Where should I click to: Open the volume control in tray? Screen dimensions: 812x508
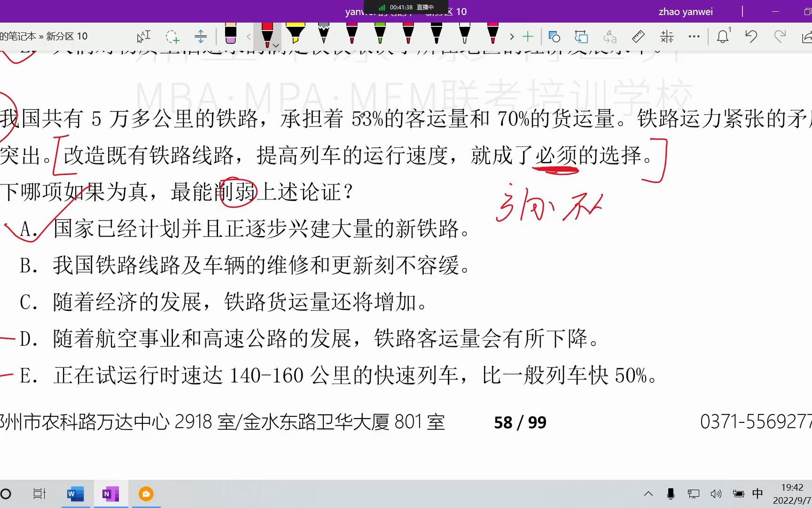pyautogui.click(x=716, y=494)
